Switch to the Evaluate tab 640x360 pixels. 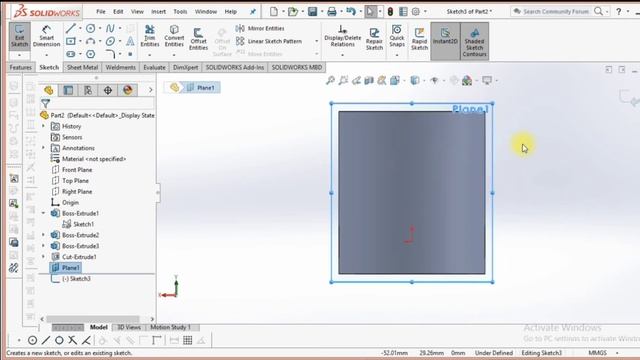(154, 67)
